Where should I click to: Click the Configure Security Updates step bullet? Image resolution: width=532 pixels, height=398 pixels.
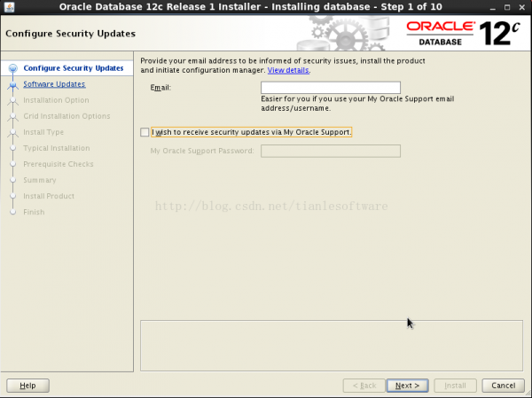pyautogui.click(x=13, y=68)
